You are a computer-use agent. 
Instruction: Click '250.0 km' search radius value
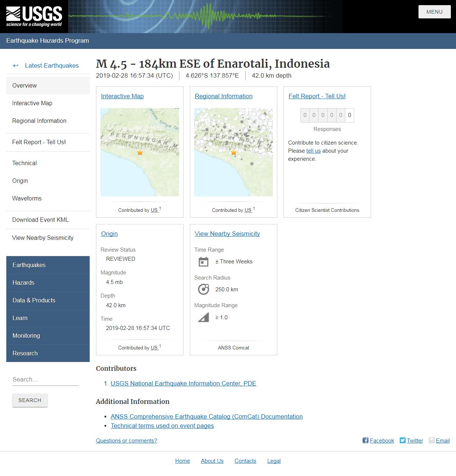pos(227,289)
